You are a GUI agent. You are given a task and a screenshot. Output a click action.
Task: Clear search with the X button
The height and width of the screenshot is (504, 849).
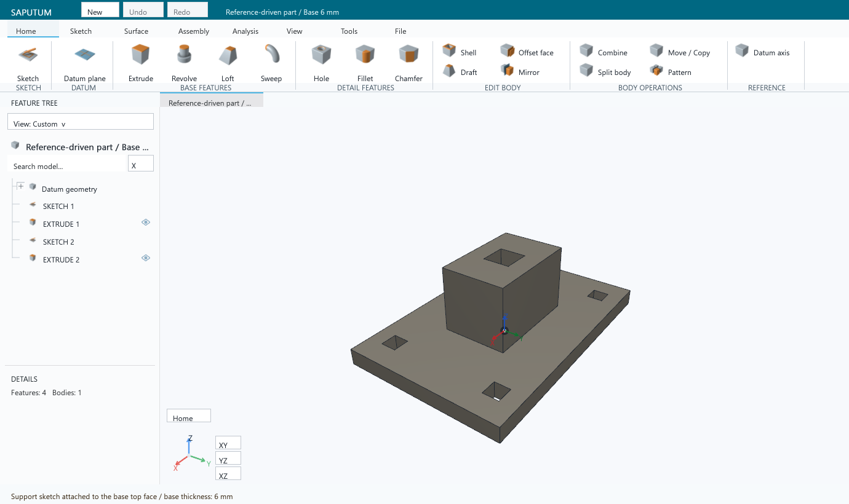point(141,163)
